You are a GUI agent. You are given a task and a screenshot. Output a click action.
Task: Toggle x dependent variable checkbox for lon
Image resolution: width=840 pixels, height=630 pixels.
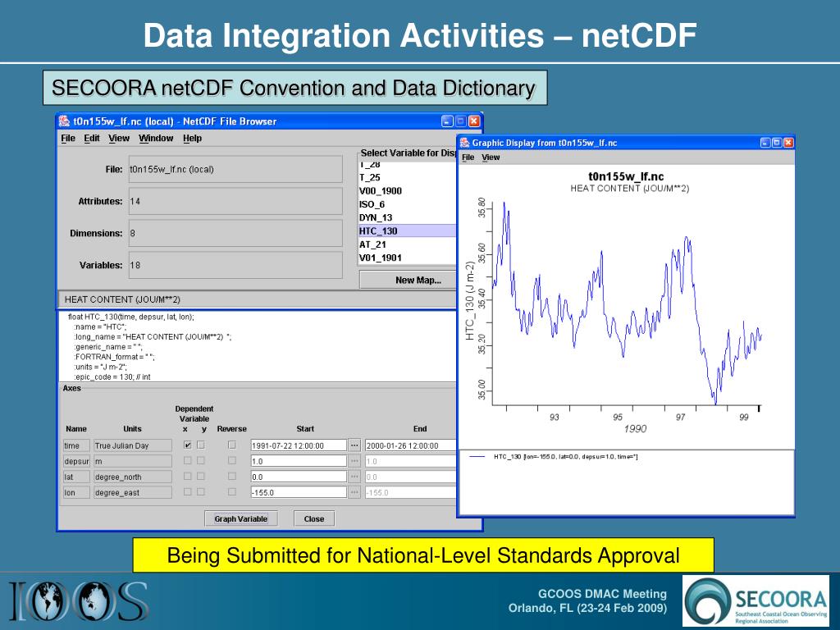(x=188, y=491)
